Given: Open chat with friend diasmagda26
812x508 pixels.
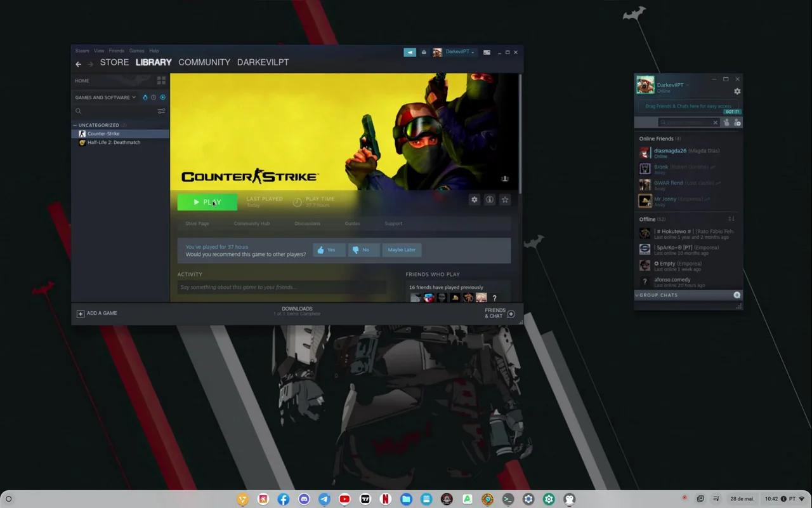Looking at the screenshot, I should (688, 153).
